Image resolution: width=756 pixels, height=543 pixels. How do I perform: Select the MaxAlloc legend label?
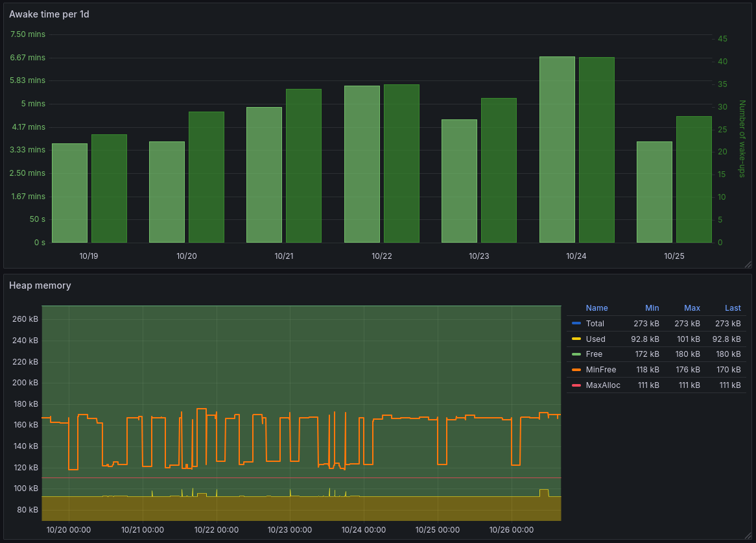coord(603,385)
